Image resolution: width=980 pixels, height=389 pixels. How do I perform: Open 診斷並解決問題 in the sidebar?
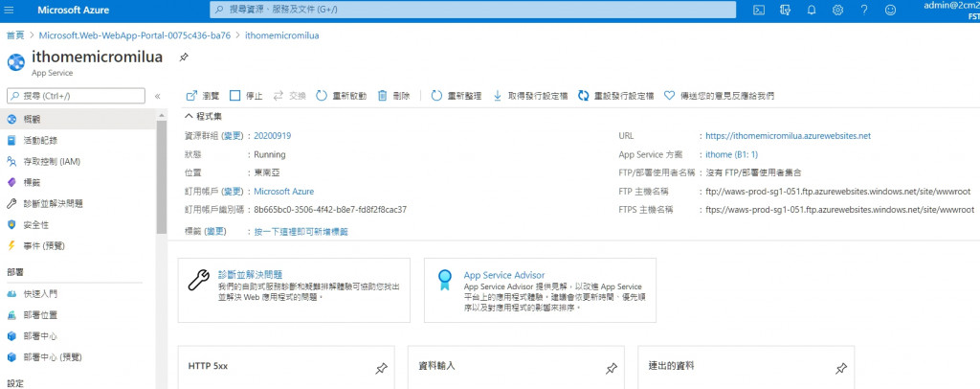point(78,203)
